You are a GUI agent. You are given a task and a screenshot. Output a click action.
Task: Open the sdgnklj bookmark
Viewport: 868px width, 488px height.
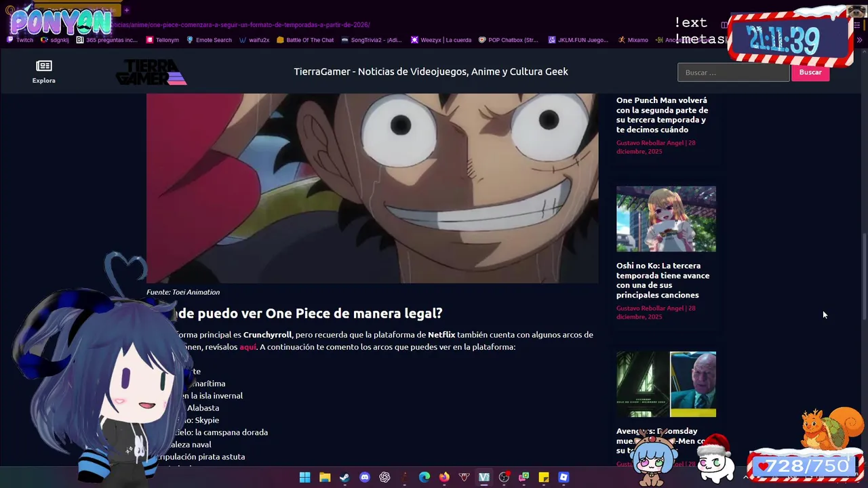[55, 40]
